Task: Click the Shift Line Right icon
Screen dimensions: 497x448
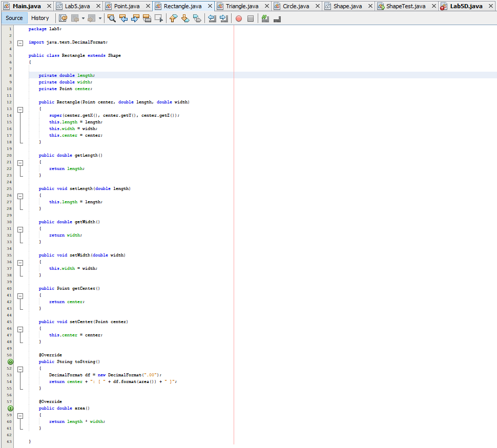Action: coord(224,18)
